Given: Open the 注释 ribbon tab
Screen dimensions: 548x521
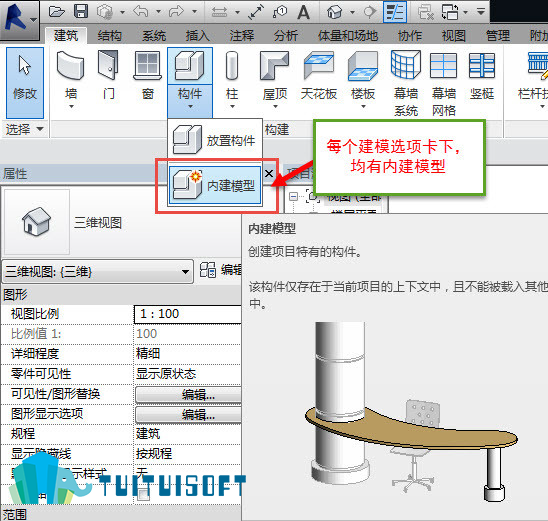Looking at the screenshot, I should pyautogui.click(x=241, y=36).
